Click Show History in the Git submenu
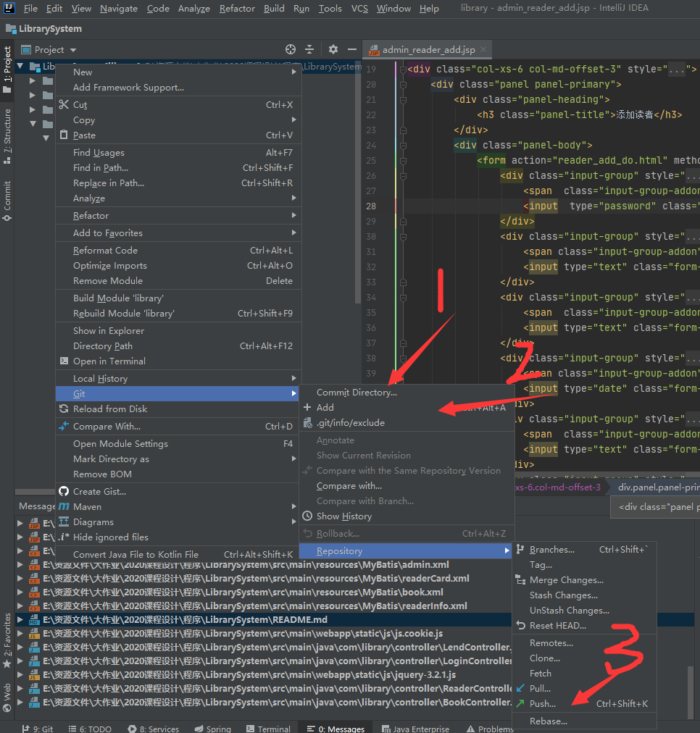700x733 pixels. tap(406, 516)
